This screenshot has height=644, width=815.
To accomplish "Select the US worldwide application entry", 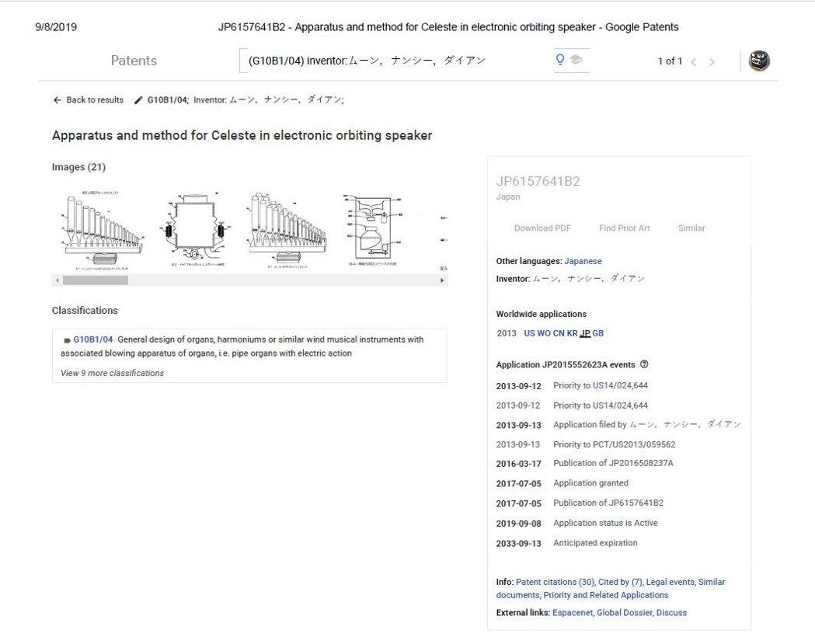I will (x=530, y=332).
